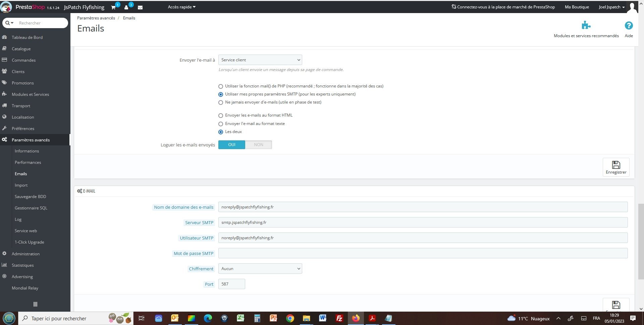Open the customers notification icon
The image size is (644, 325).
pyautogui.click(x=126, y=7)
